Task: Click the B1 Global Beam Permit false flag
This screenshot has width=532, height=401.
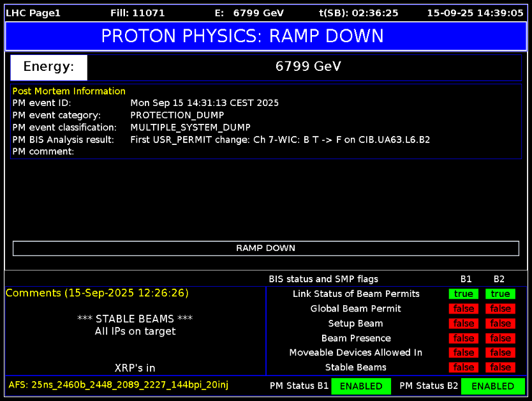Action: click(464, 308)
